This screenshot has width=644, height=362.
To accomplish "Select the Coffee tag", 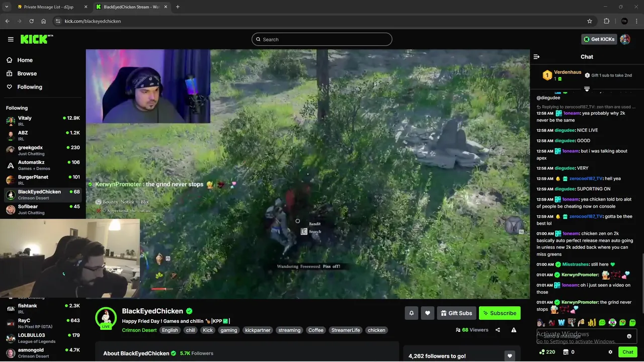I will (x=316, y=330).
